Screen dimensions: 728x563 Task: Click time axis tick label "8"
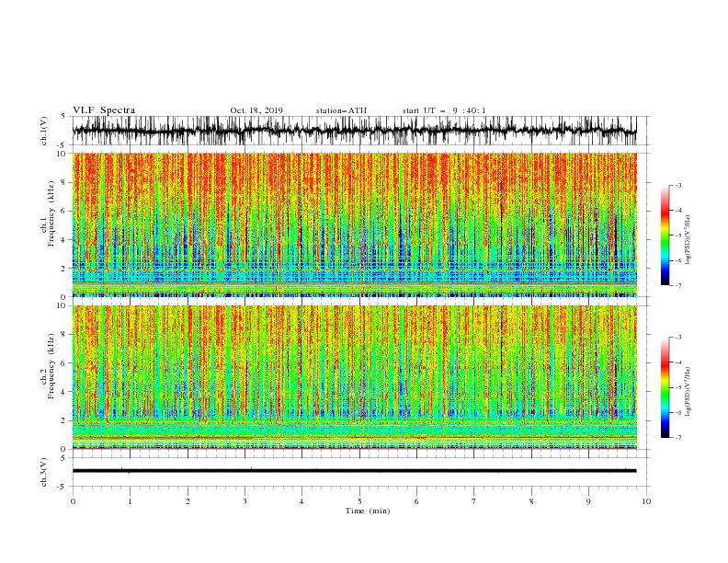(x=531, y=501)
